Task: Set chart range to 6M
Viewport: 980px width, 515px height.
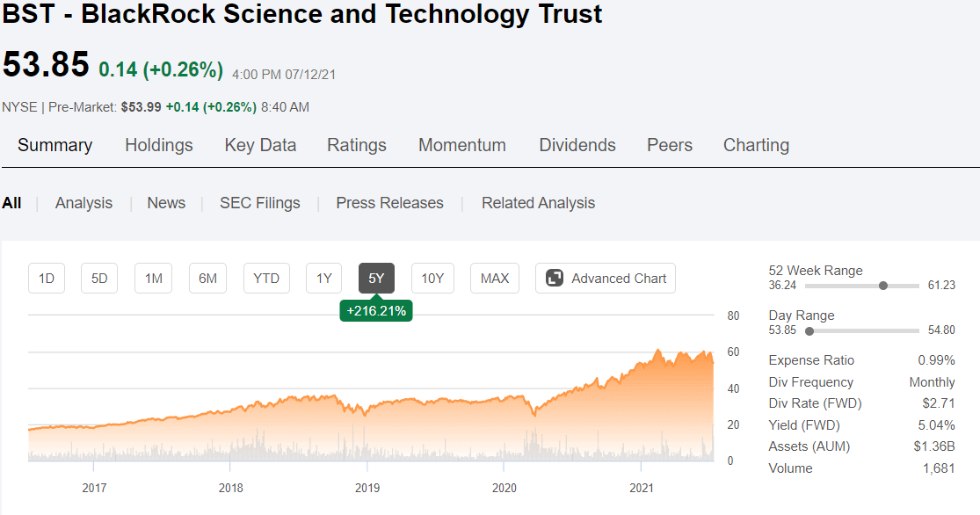Action: pos(208,278)
